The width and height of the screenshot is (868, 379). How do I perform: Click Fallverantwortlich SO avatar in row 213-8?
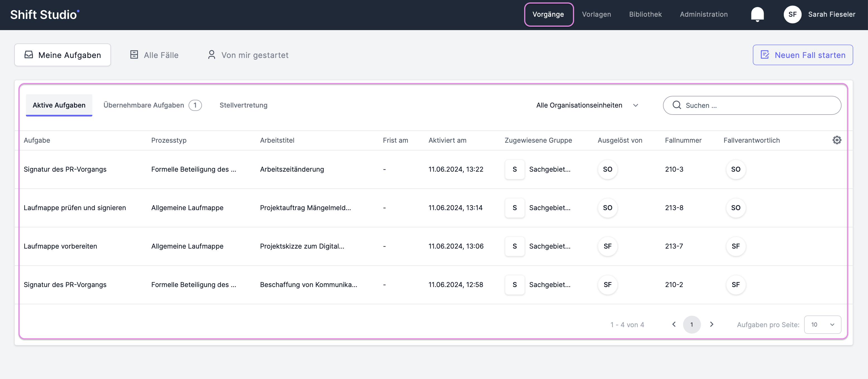point(736,208)
